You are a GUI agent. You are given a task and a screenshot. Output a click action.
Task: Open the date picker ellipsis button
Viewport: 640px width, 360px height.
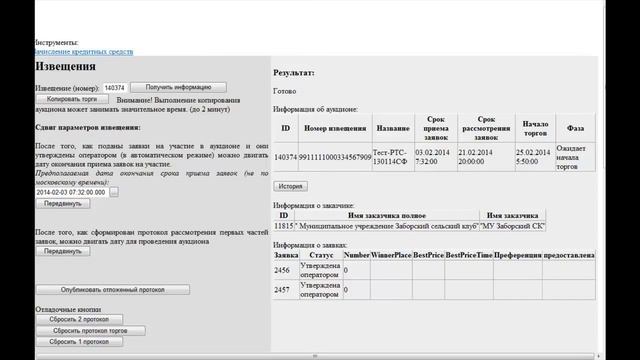click(114, 192)
